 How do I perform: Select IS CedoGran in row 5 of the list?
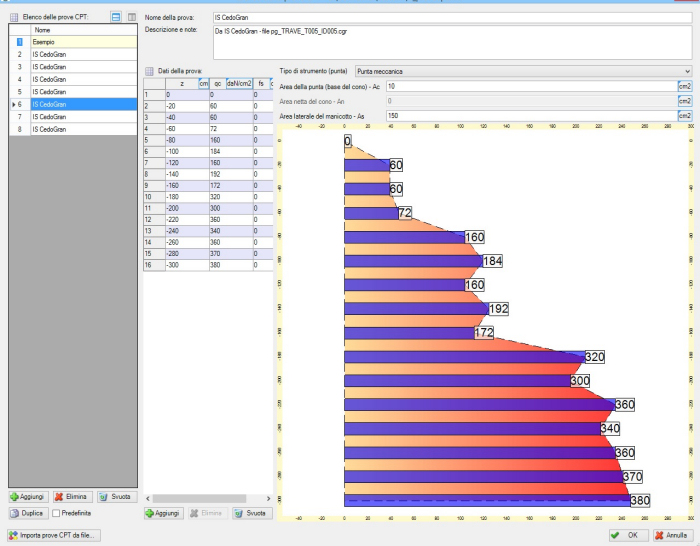84,92
